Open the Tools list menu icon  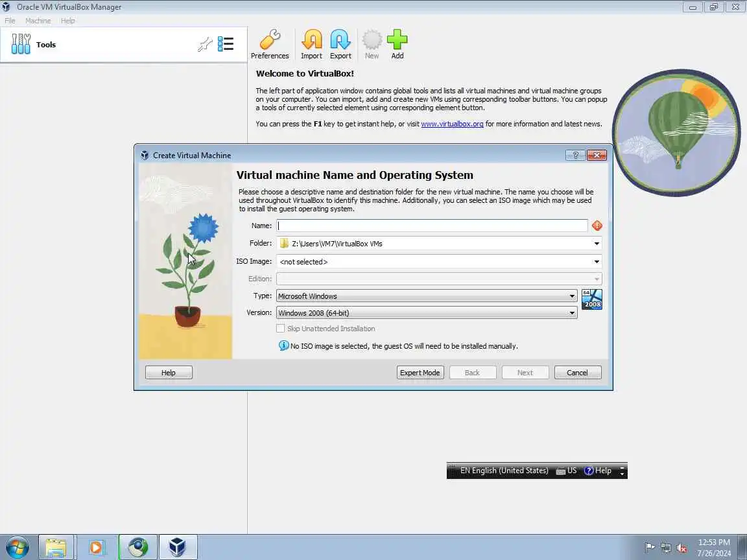226,44
